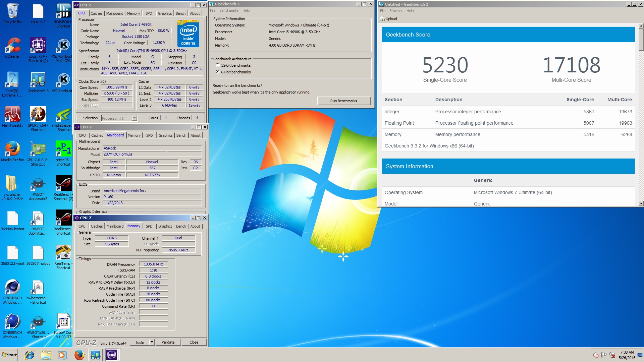Image resolution: width=644 pixels, height=362 pixels.
Task: Open the MemTweakIt desktop icon
Action: click(12, 117)
